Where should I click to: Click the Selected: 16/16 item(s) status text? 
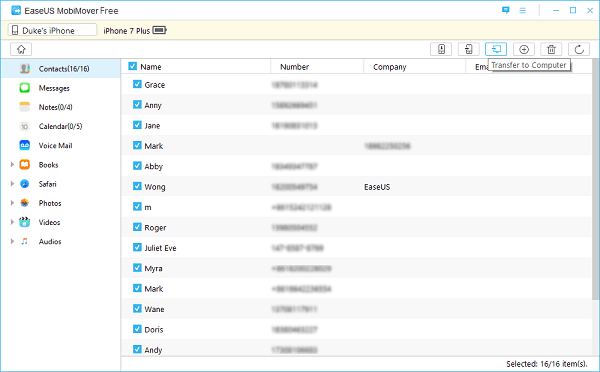546,364
